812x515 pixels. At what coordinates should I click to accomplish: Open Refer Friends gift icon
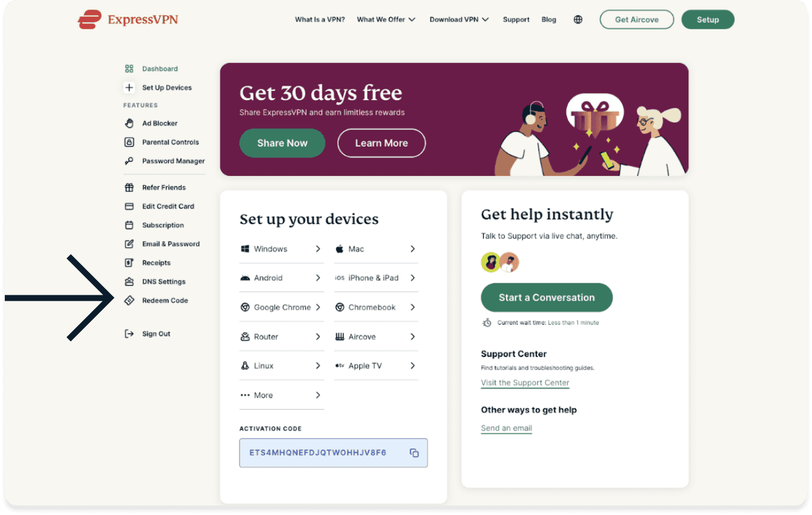129,187
